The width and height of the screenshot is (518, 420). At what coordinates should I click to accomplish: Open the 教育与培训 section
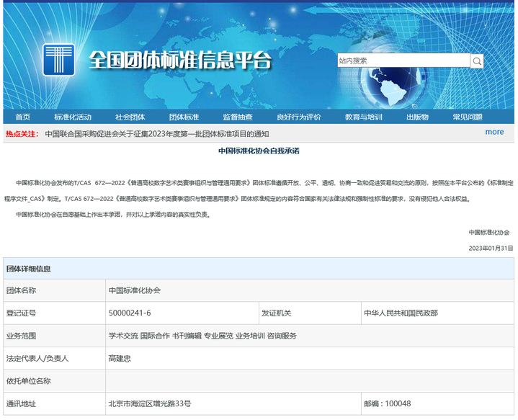pos(363,117)
